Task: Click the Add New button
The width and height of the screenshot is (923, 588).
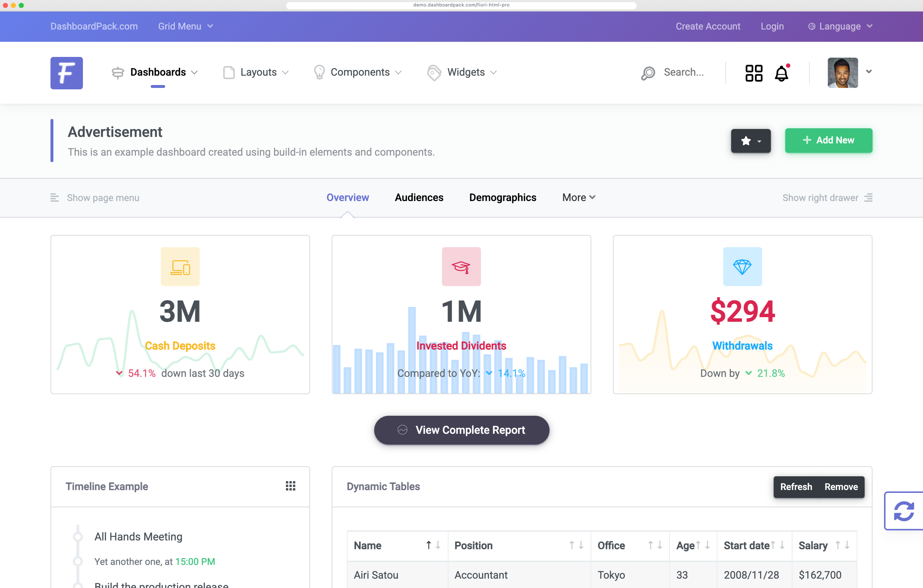Action: click(828, 141)
